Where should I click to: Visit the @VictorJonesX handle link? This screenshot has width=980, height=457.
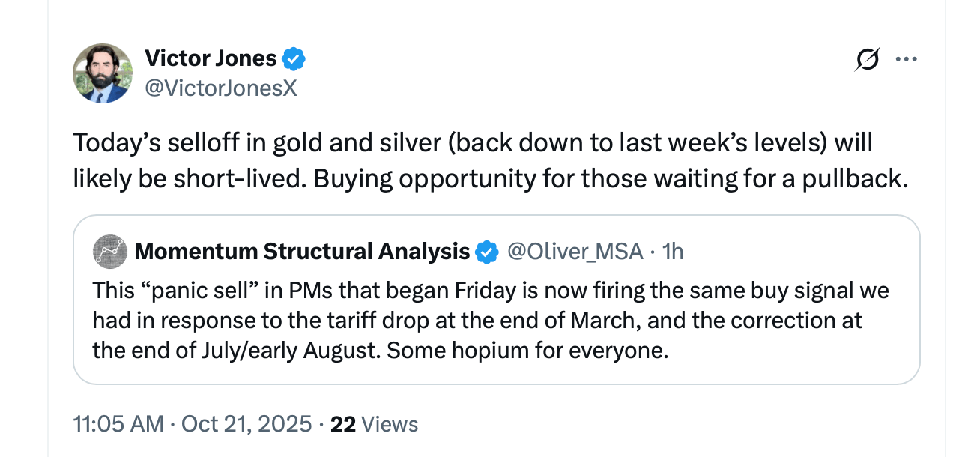(220, 88)
